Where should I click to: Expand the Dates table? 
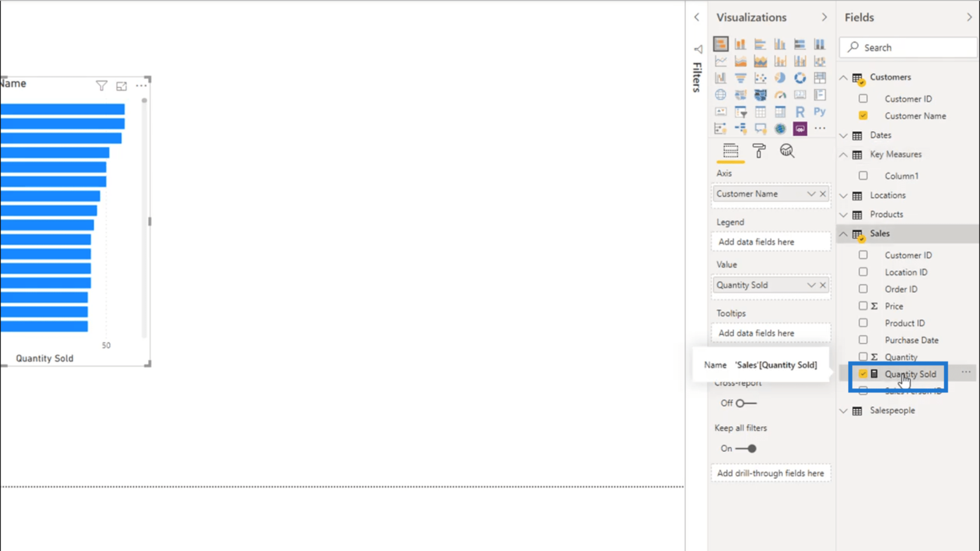pyautogui.click(x=843, y=135)
